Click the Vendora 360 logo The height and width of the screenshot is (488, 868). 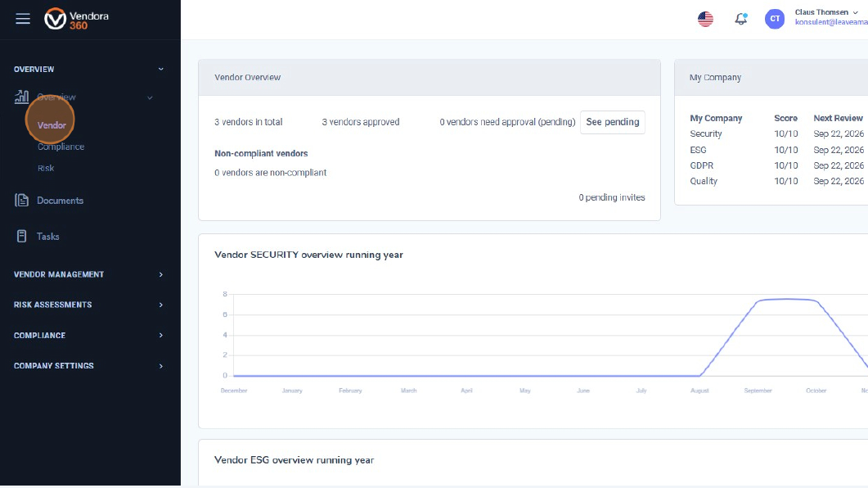click(76, 19)
